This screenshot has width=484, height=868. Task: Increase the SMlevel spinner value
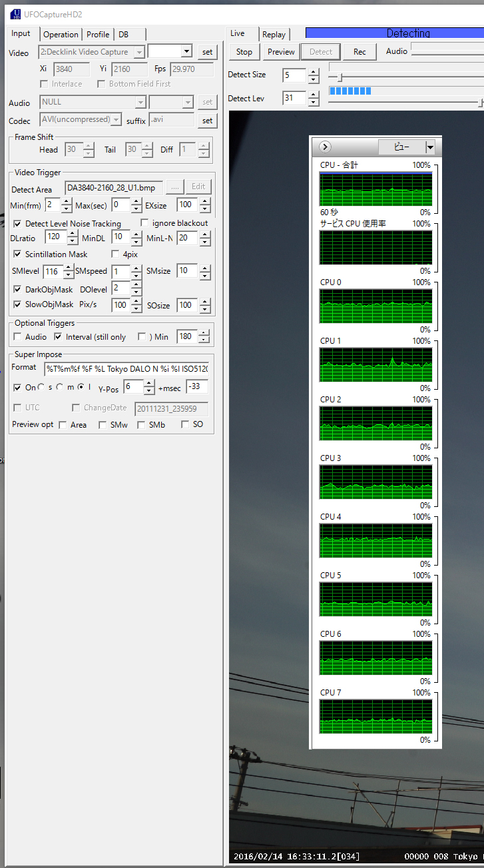(x=69, y=268)
